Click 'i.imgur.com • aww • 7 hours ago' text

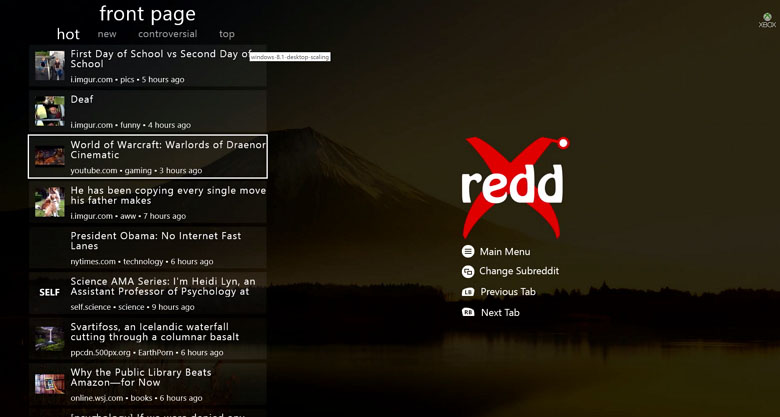[128, 216]
